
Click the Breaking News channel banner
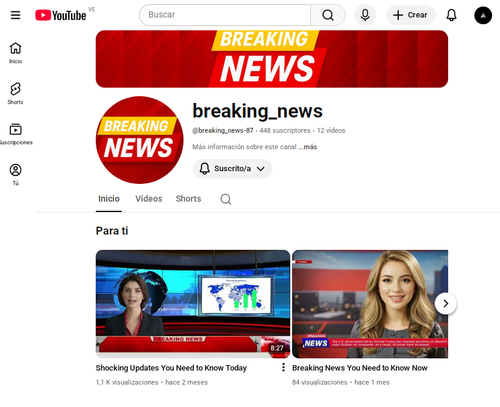[x=272, y=59]
